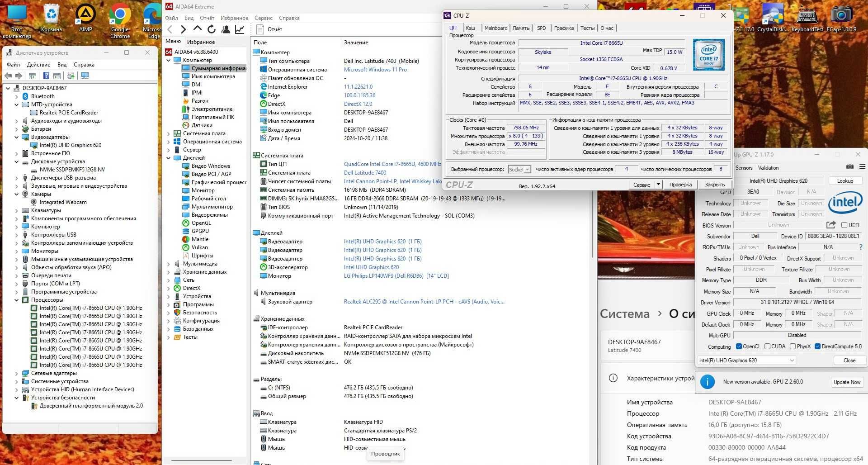Click the Close button in GPU-Z
This screenshot has width=868, height=465.
pyautogui.click(x=849, y=361)
